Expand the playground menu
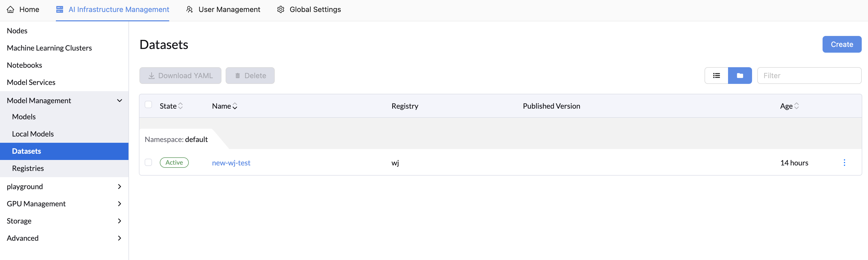This screenshot has width=868, height=260. [x=119, y=187]
